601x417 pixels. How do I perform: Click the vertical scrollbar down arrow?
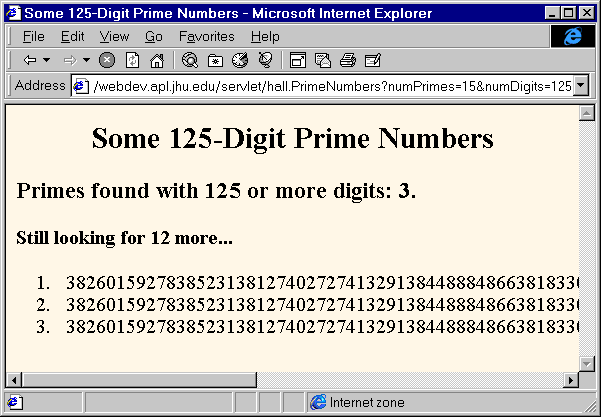click(x=588, y=363)
